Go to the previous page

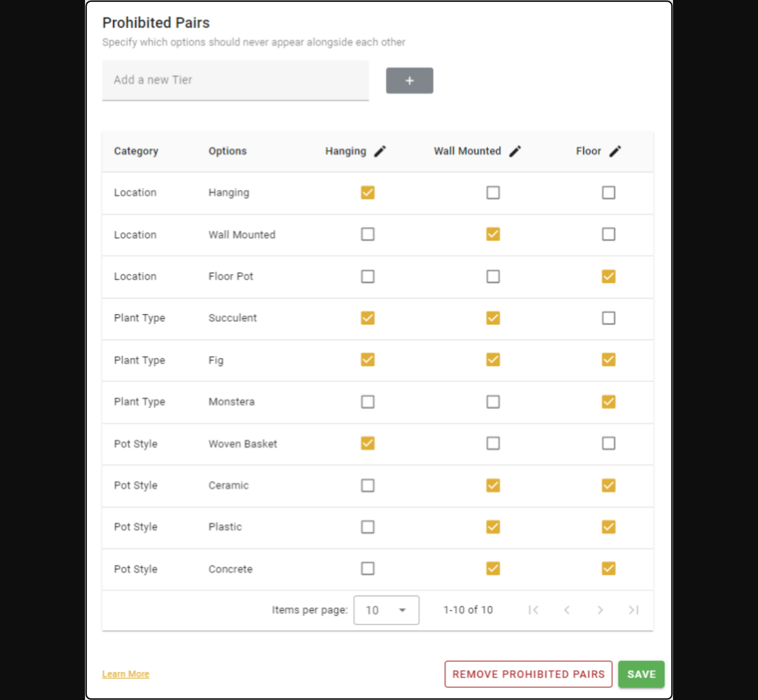567,610
